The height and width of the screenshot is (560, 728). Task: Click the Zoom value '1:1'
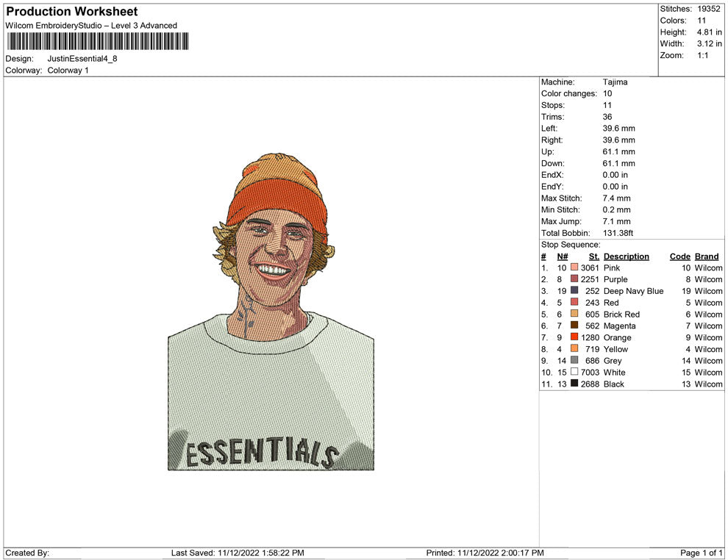click(702, 55)
